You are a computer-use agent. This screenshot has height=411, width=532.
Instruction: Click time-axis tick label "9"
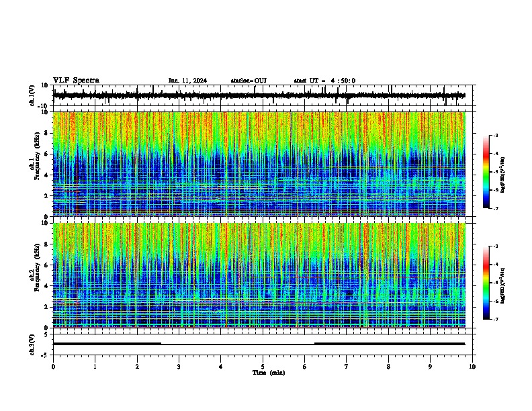tap(430, 367)
